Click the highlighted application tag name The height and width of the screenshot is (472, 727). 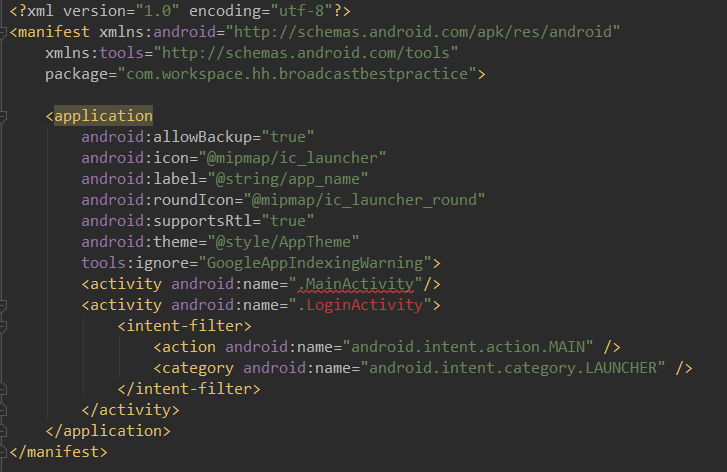coord(103,116)
